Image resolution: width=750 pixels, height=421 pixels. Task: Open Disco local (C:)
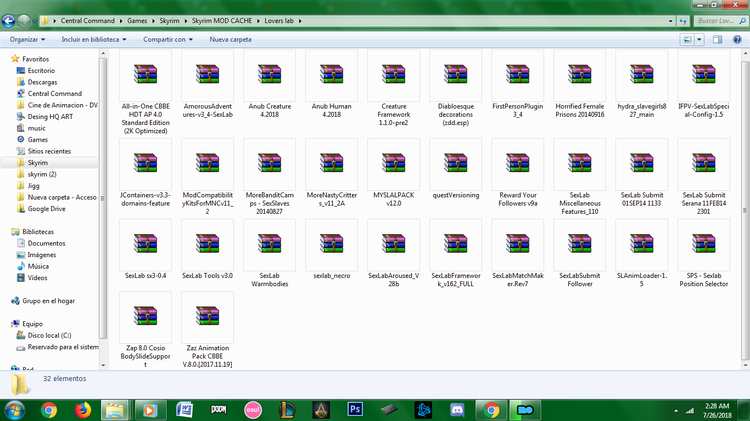tap(49, 335)
